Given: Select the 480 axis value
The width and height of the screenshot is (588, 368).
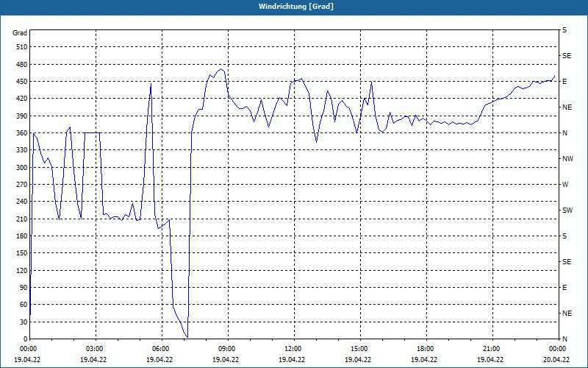Looking at the screenshot, I should (22, 64).
